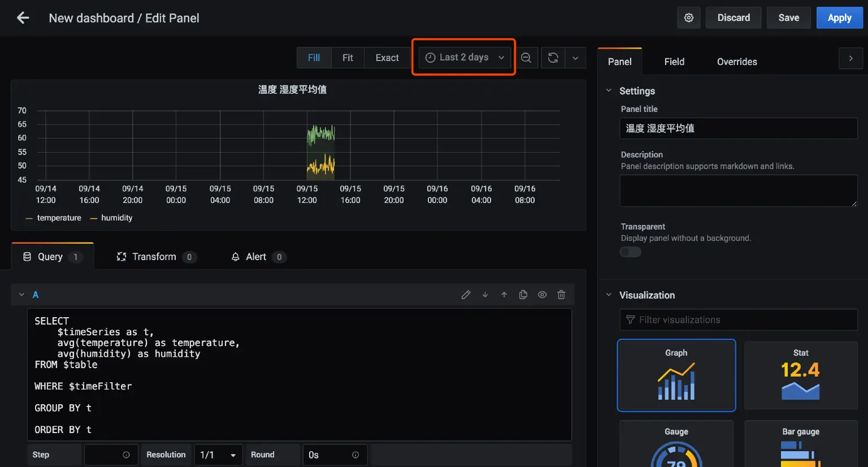
Task: Open the Field tab
Action: click(674, 62)
